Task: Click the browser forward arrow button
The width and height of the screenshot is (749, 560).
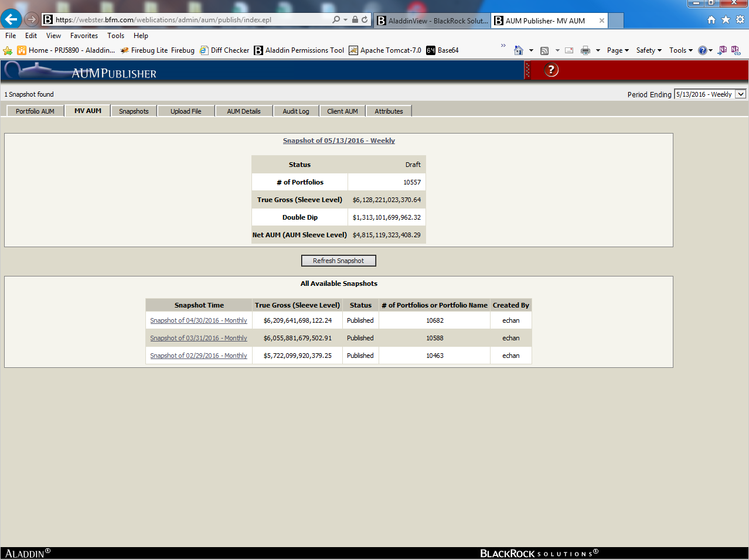Action: pos(32,19)
